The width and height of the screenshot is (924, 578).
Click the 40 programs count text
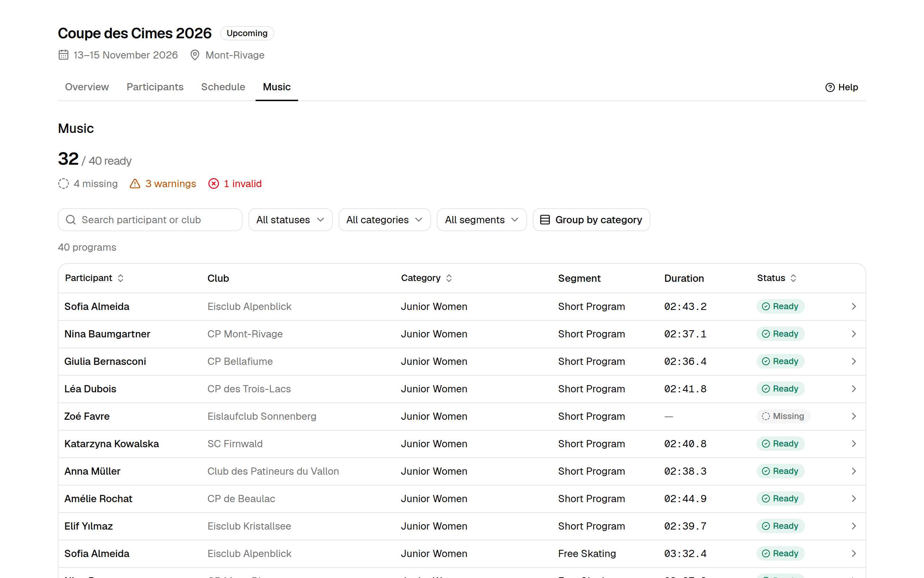coord(87,247)
